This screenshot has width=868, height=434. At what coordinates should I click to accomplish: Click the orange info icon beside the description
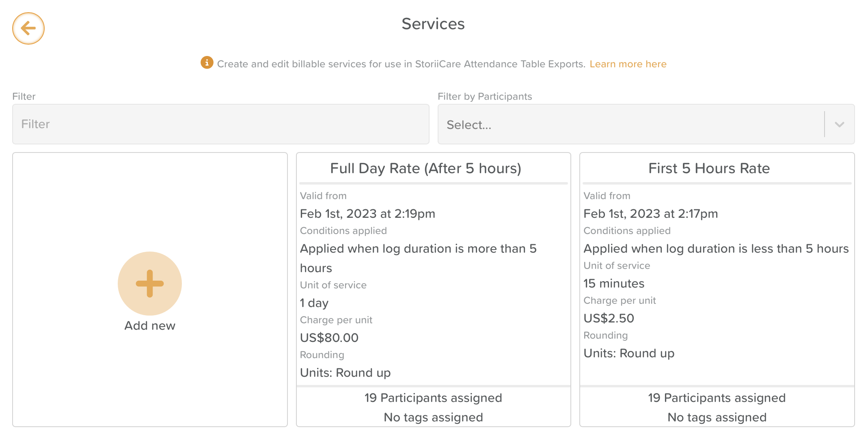click(207, 62)
